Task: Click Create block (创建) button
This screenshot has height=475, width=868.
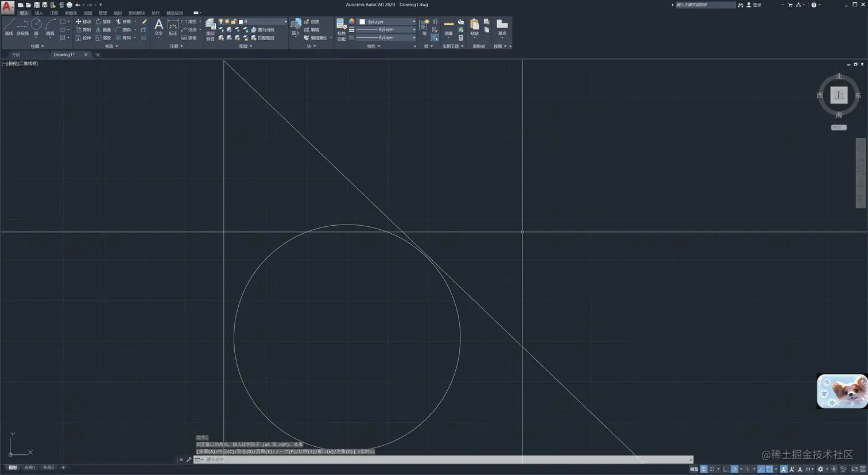Action: 312,21
